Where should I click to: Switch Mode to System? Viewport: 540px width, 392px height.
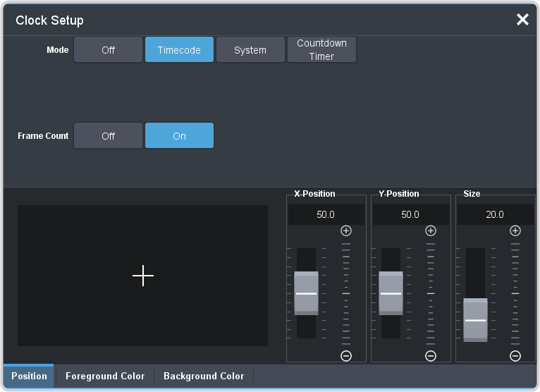click(250, 50)
